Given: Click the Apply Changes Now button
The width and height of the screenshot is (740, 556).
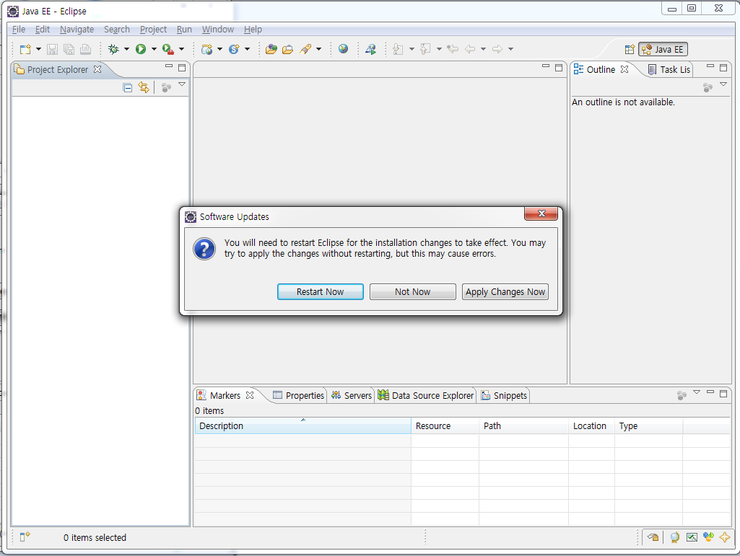Looking at the screenshot, I should (505, 292).
